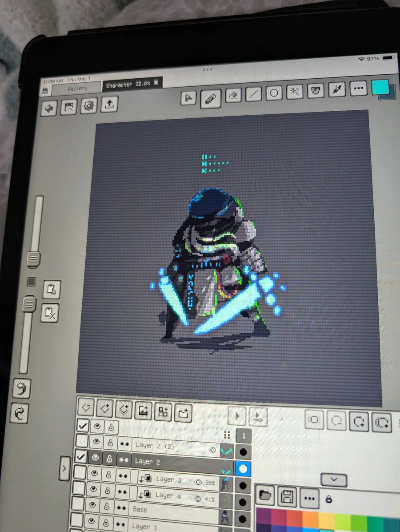This screenshot has height=532, width=400.
Task: Add a tile layer with grid-plus icon
Action: (163, 412)
